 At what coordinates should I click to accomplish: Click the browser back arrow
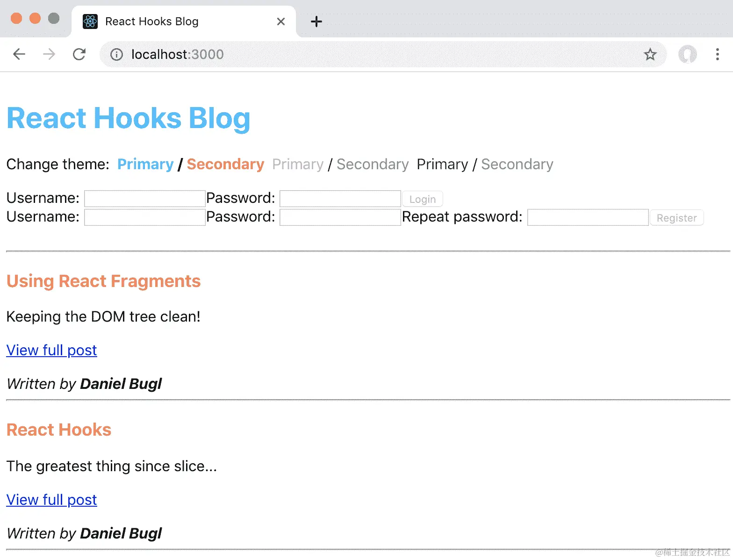coord(19,54)
